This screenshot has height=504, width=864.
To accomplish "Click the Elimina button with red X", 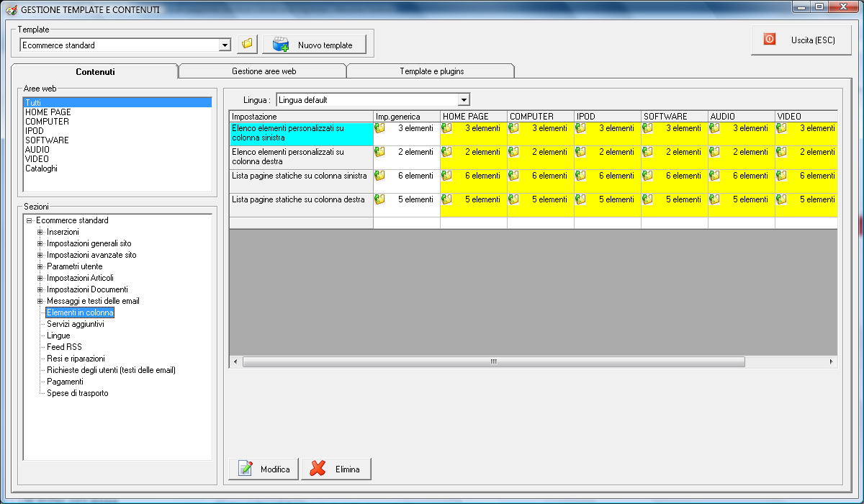I will click(x=336, y=469).
